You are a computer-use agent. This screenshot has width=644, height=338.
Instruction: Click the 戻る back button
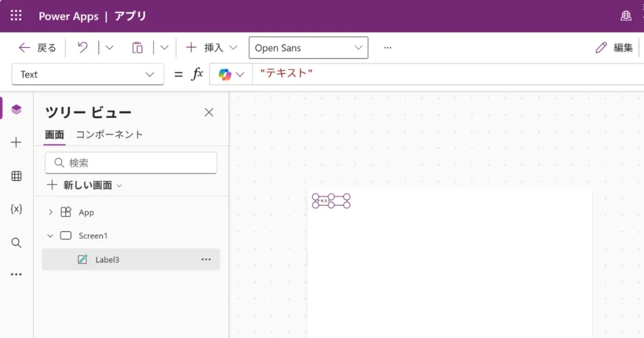point(38,48)
